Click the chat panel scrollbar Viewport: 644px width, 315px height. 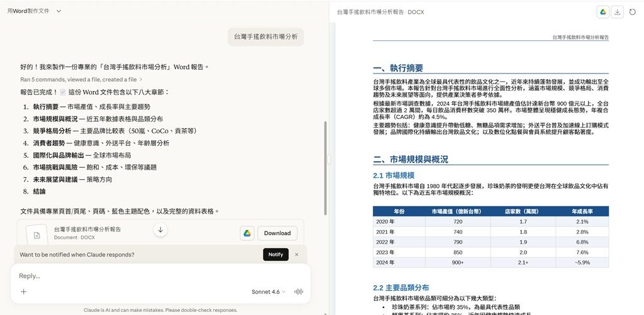point(326,169)
